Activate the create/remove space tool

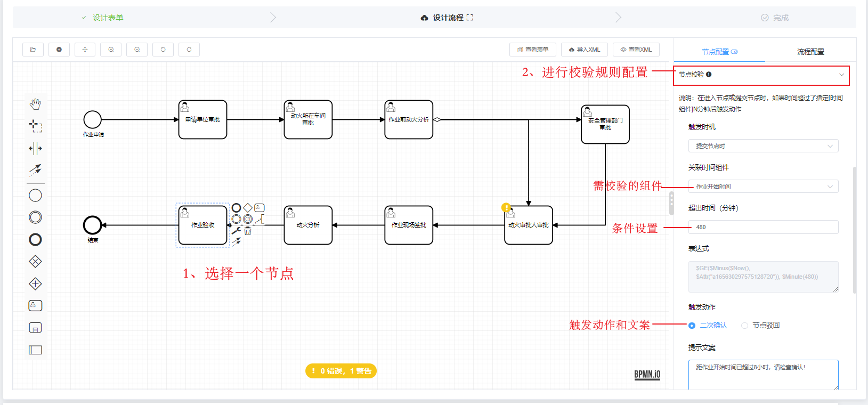[x=35, y=148]
